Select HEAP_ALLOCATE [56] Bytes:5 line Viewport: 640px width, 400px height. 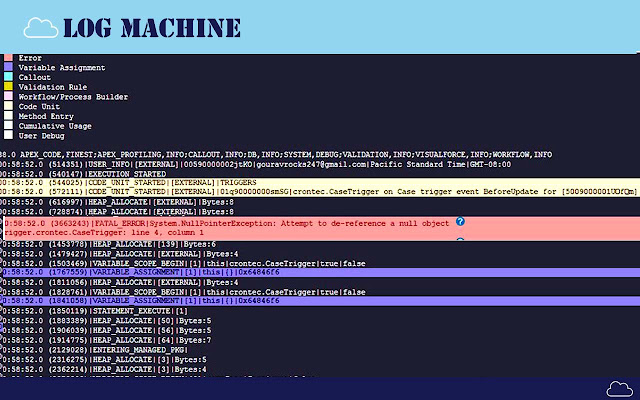(107, 331)
